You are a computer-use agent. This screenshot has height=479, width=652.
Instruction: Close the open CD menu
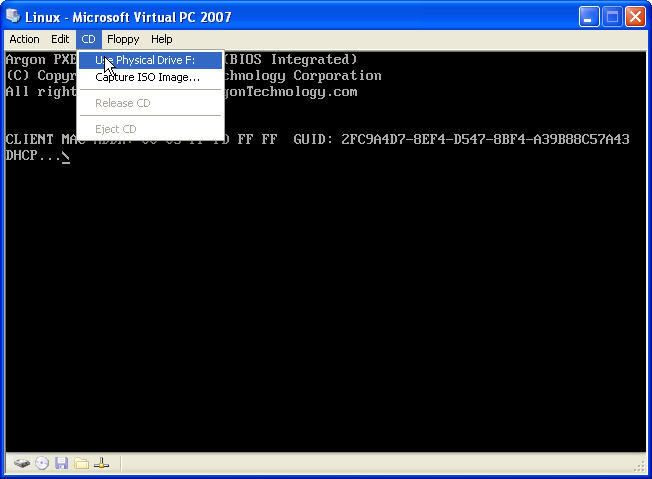point(88,40)
